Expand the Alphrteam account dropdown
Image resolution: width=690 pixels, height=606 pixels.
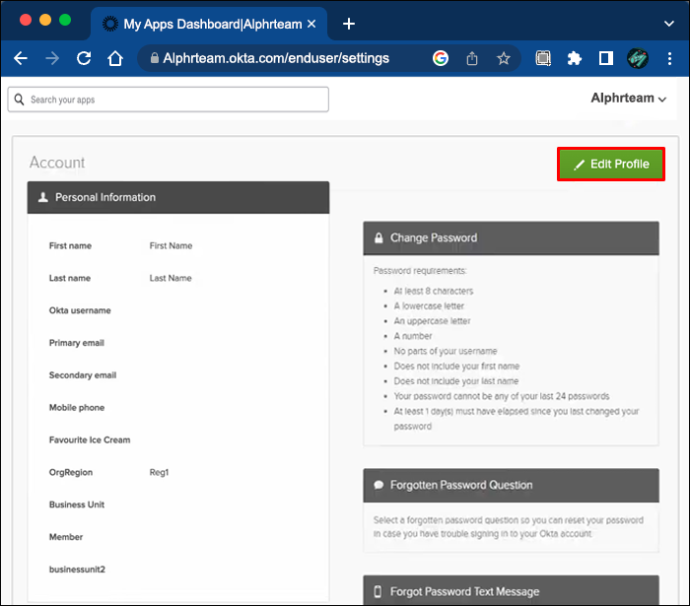coord(628,98)
